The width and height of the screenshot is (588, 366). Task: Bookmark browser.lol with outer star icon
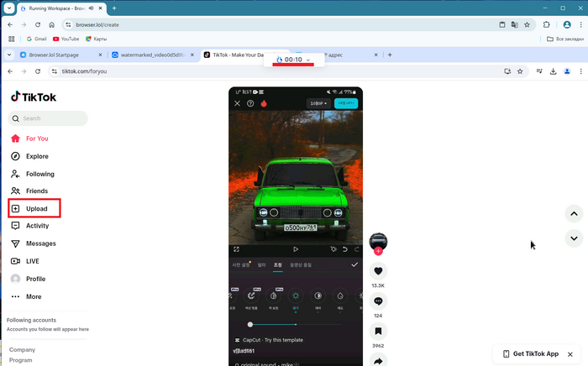[527, 24]
